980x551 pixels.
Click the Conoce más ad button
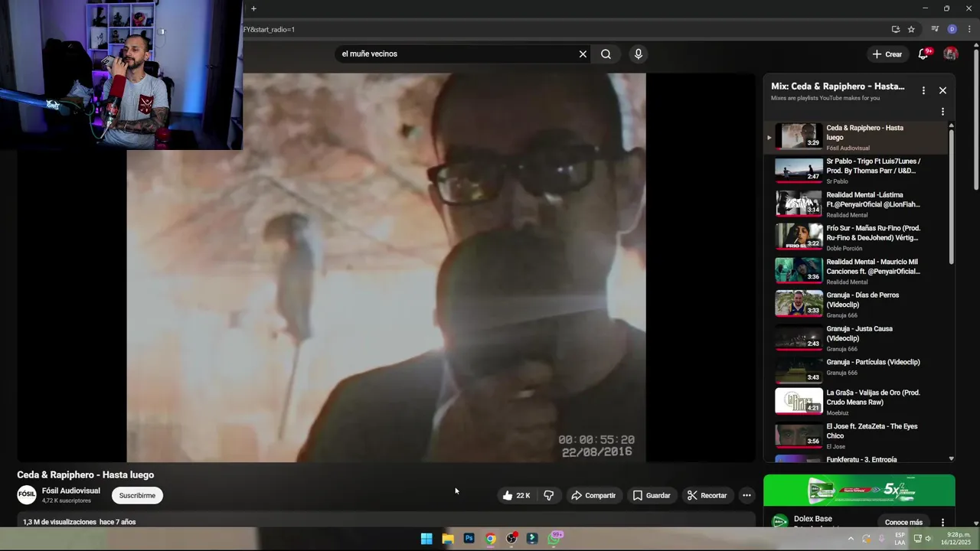click(903, 523)
